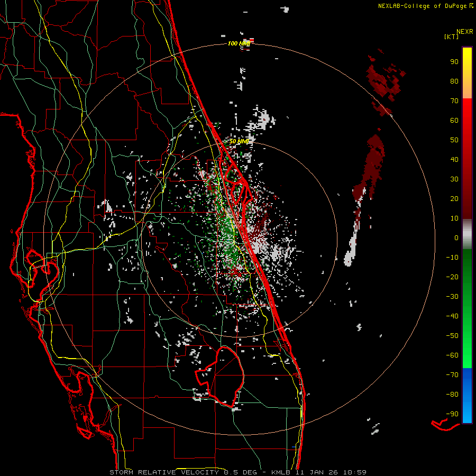
Task: Click the 0 value on the velocity scale
Action: point(456,237)
